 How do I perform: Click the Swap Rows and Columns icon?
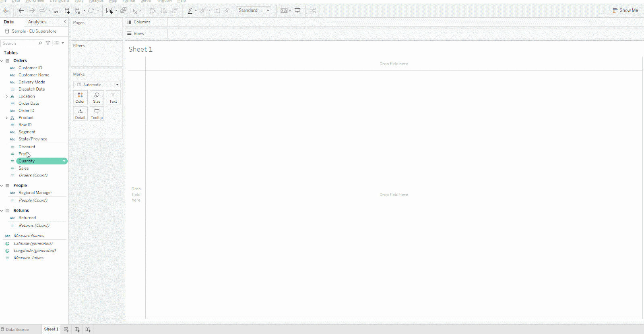tap(153, 10)
